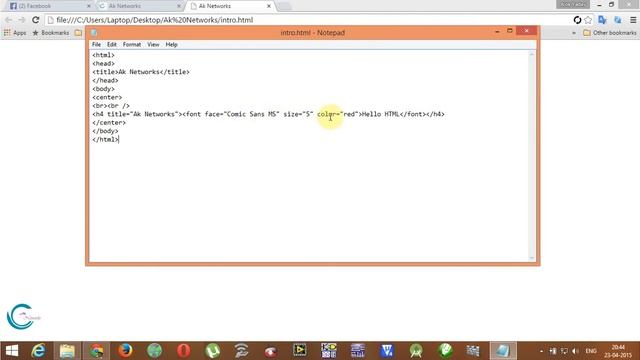Open File Explorer from taskbar
Screen dimensions: 640x360
tap(67, 351)
